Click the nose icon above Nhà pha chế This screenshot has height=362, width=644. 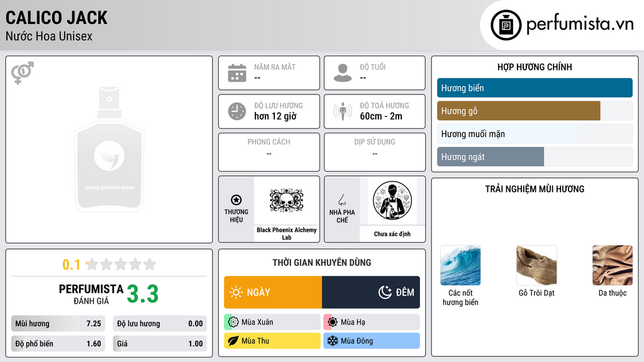(x=341, y=200)
